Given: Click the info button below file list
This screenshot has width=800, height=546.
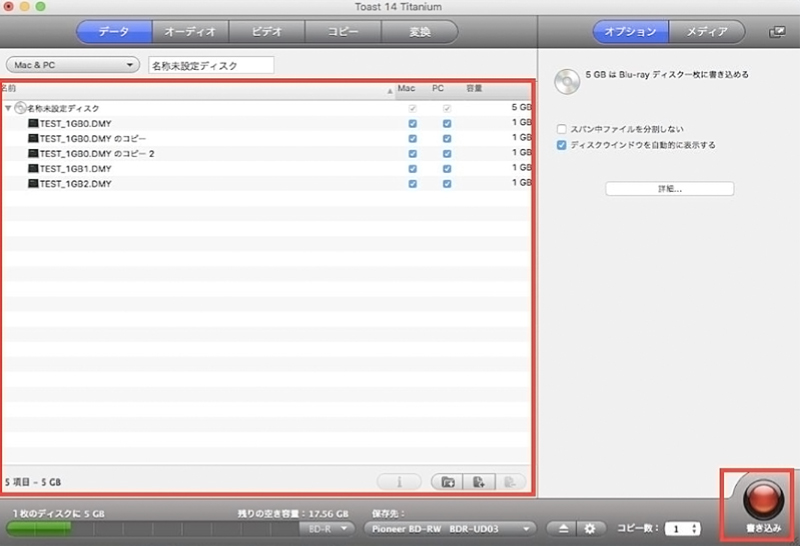Looking at the screenshot, I should (x=399, y=482).
